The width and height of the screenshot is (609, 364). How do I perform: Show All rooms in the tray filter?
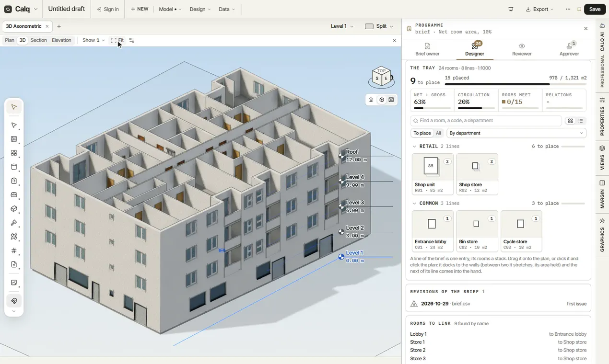(x=438, y=133)
